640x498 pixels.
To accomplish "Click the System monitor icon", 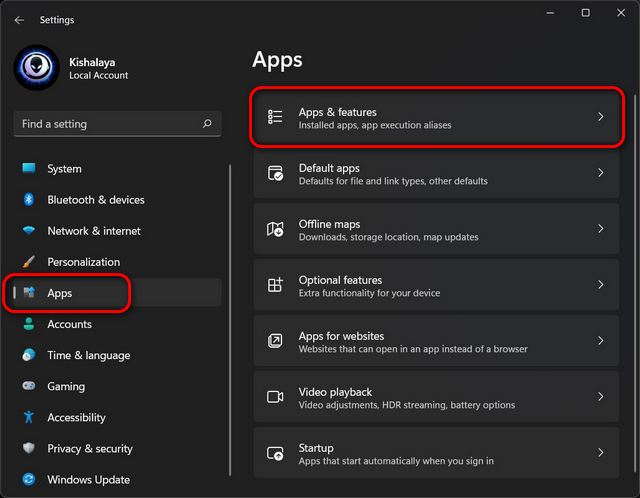I will pyautogui.click(x=29, y=168).
